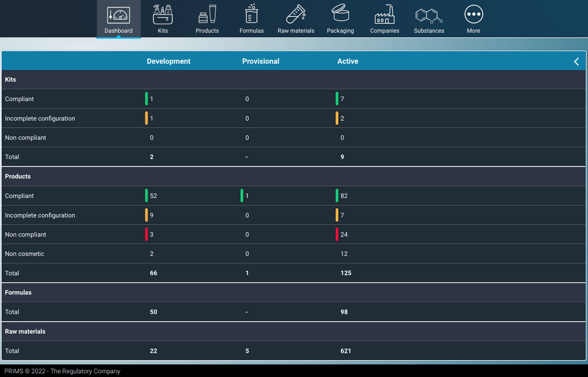Select the Dashboard gauge icon
The image size is (588, 377).
tap(118, 14)
